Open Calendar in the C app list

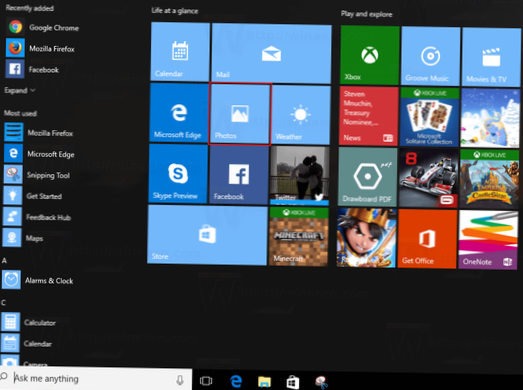tap(26, 343)
